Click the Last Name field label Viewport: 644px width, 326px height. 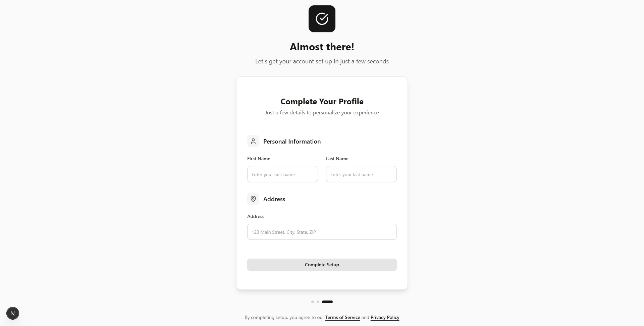(337, 159)
